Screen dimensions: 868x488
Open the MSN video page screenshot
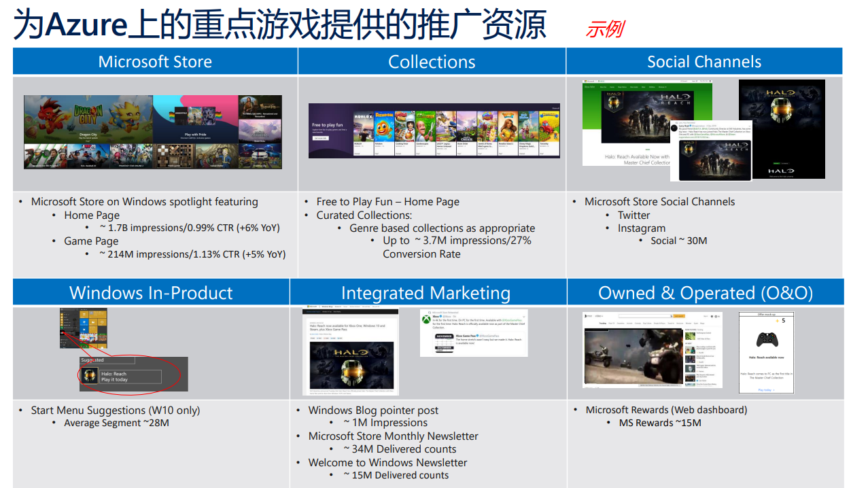pos(653,350)
